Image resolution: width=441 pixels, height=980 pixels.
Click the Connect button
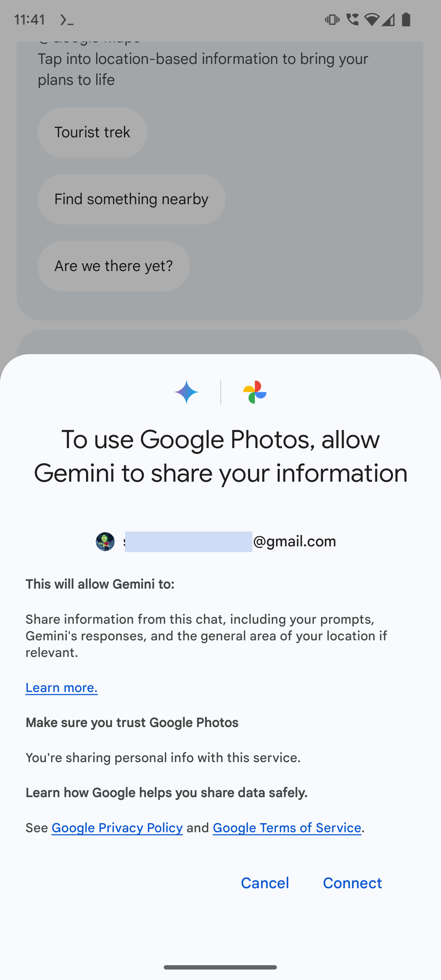click(352, 883)
